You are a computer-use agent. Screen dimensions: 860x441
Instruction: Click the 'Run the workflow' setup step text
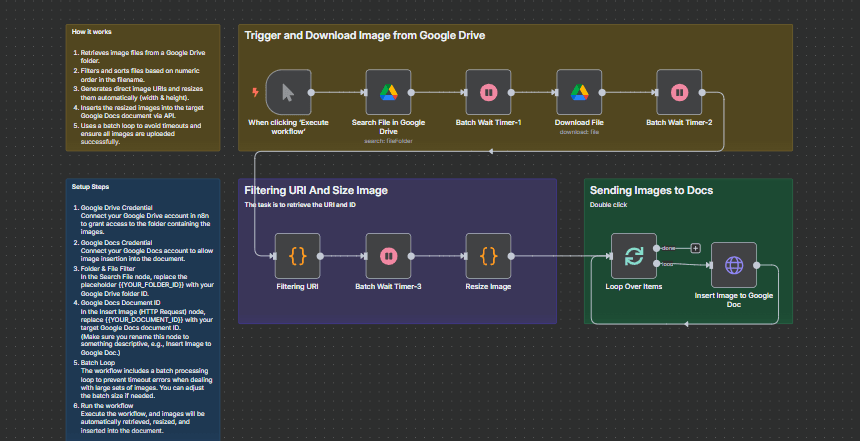coord(107,405)
